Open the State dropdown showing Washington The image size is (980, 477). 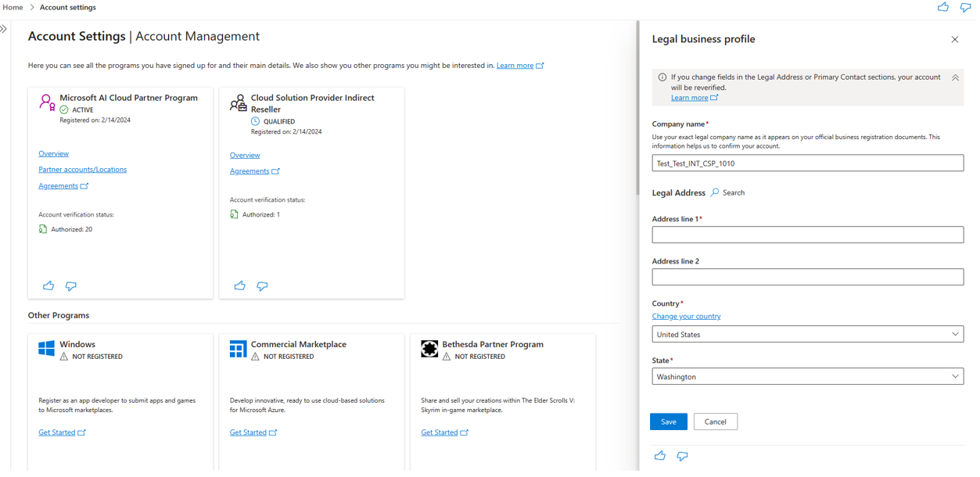point(807,377)
